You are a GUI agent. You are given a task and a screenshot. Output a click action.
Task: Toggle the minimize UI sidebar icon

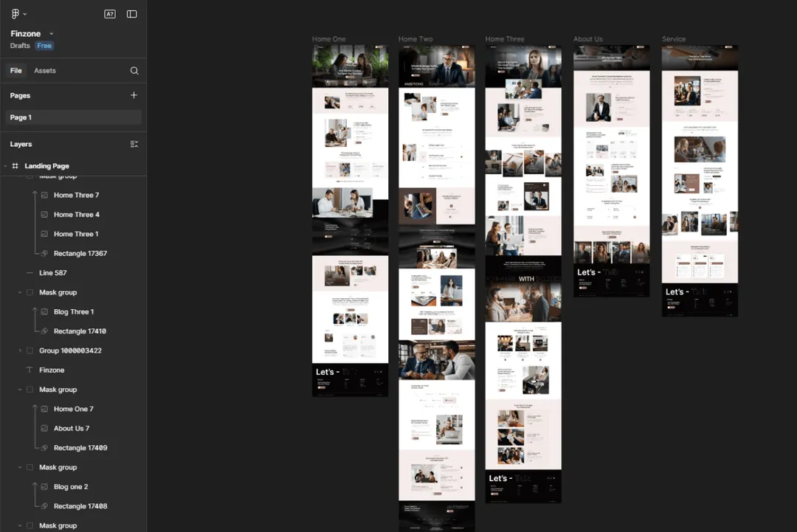[131, 14]
